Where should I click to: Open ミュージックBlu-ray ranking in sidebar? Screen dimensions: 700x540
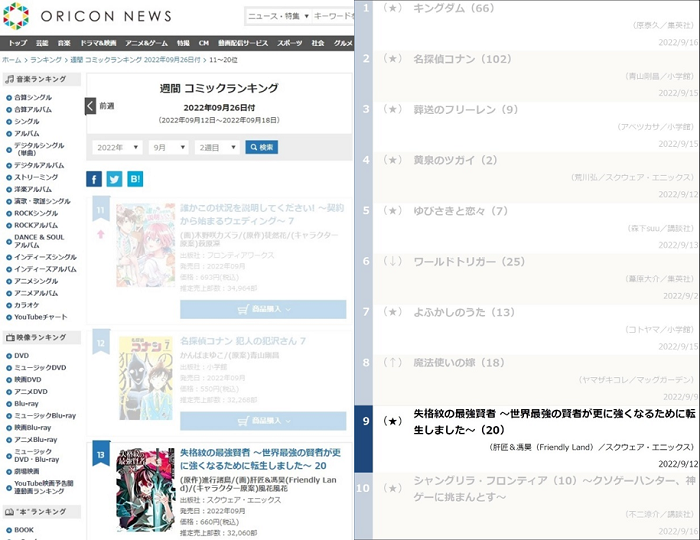[x=45, y=416]
